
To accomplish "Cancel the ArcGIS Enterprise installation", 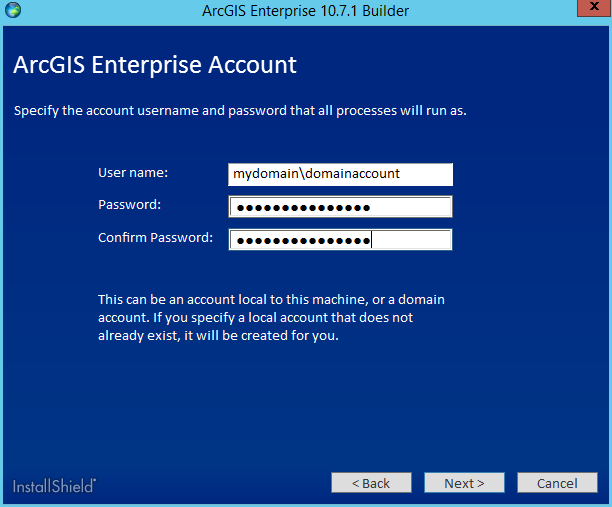I will (557, 483).
